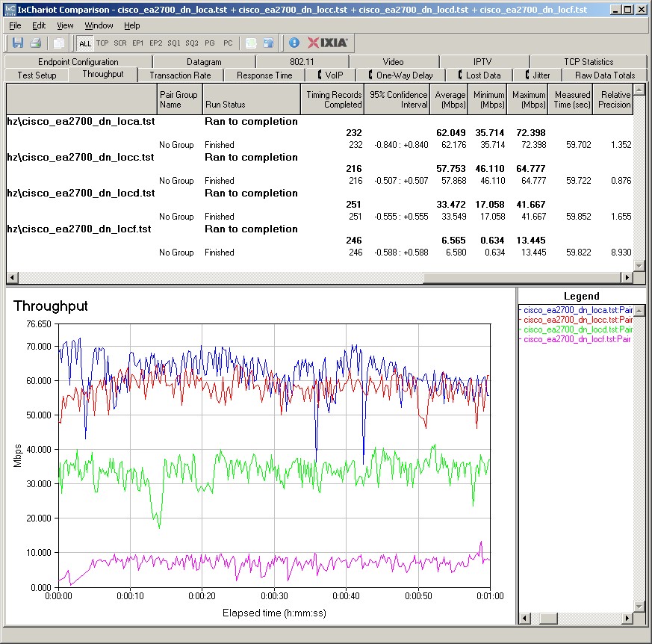The image size is (652, 644).
Task: Click the Print toolbar icon
Action: point(35,43)
